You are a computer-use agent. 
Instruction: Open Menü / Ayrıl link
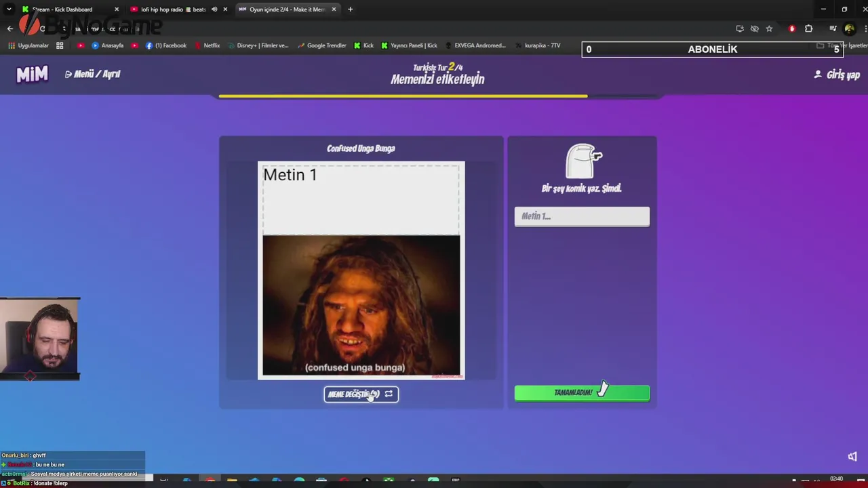(92, 74)
